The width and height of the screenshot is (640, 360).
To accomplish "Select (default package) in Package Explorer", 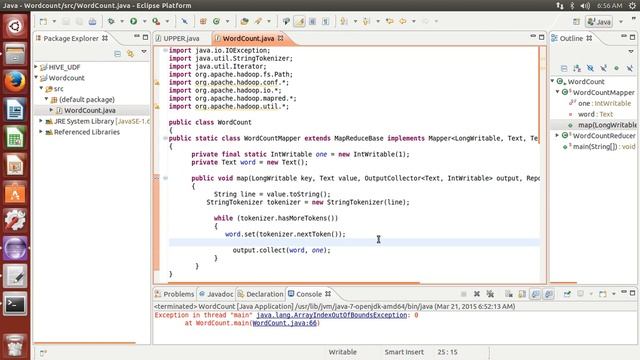I will (x=87, y=99).
